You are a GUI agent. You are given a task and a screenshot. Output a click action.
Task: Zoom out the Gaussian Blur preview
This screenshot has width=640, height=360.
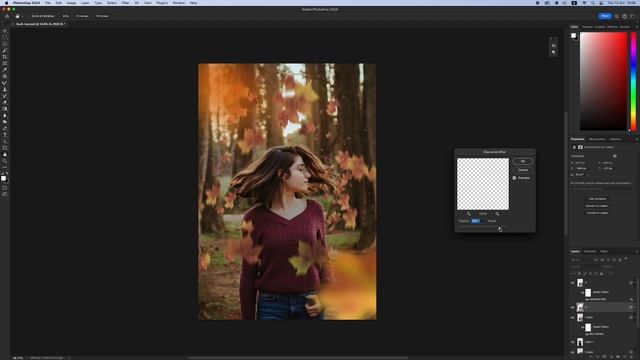469,214
